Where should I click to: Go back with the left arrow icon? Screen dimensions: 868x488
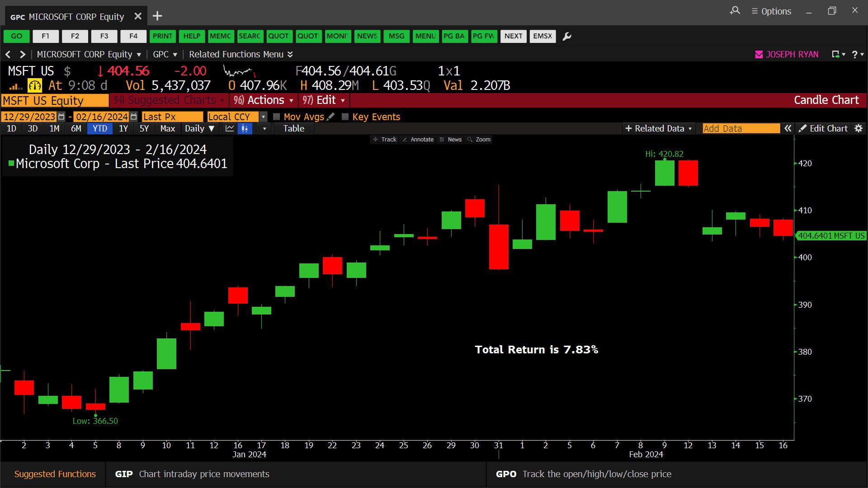click(x=8, y=54)
